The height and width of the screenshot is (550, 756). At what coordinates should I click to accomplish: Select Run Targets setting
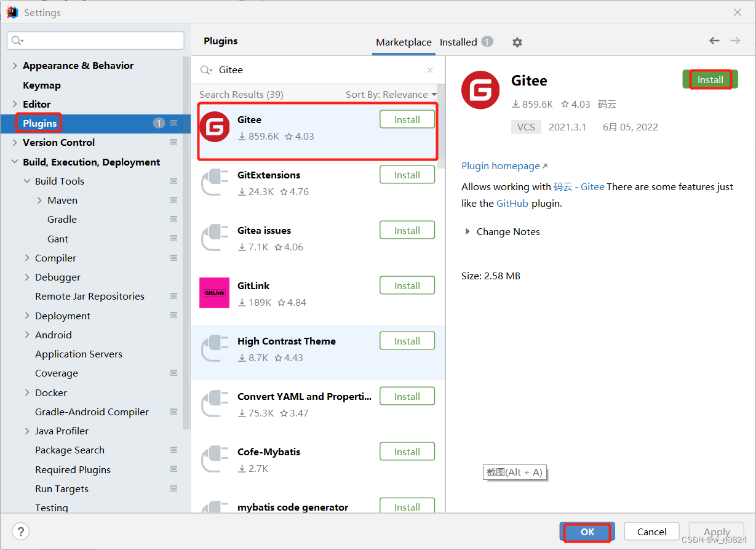(62, 489)
